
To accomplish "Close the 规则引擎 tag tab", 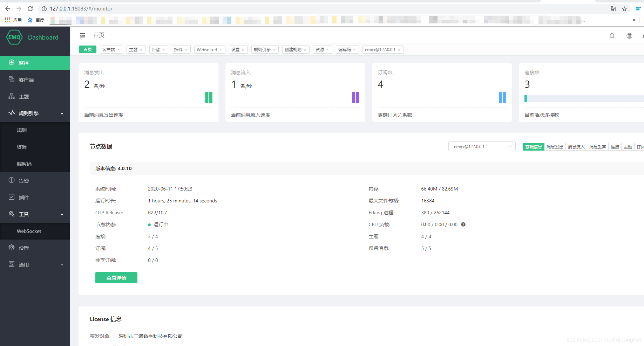I will (274, 50).
